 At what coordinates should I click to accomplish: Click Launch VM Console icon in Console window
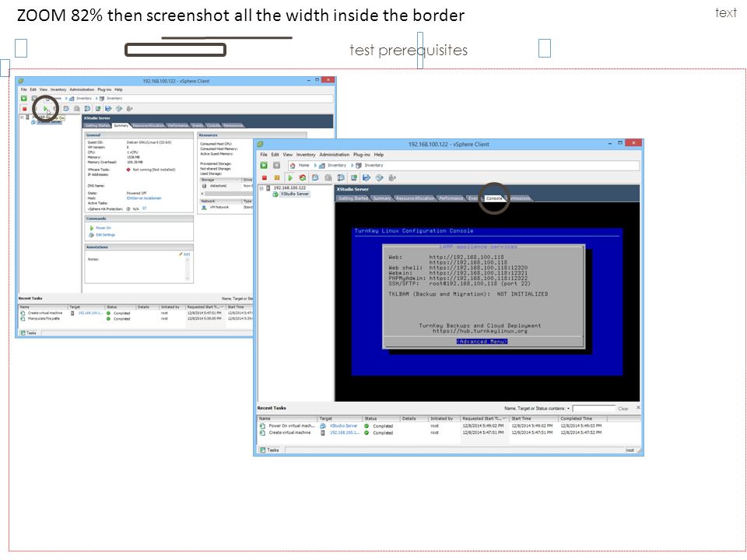[354, 178]
